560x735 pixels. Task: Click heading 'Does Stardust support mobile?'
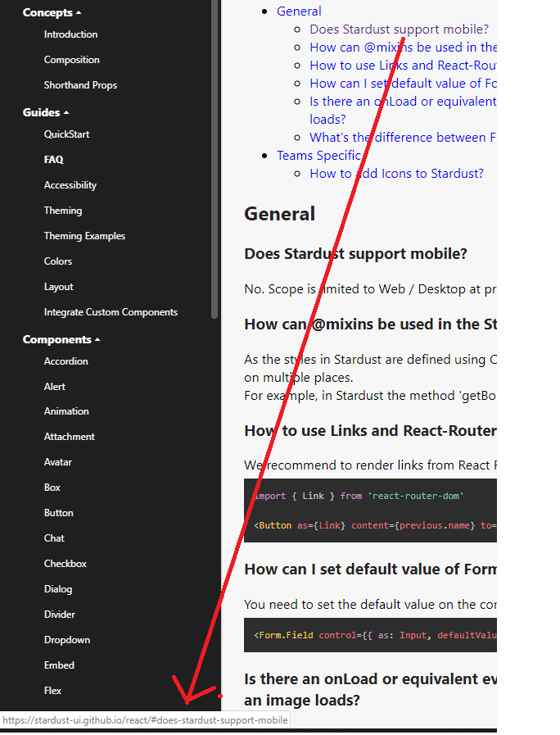tap(356, 253)
